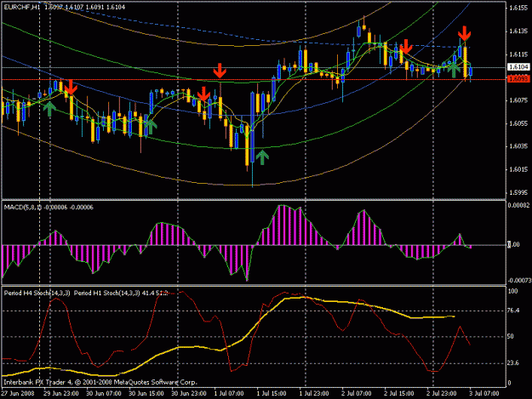This screenshot has width=532, height=399.
Task: Click the Period H1 Stoch(14,3,3) label
Action: point(107,293)
